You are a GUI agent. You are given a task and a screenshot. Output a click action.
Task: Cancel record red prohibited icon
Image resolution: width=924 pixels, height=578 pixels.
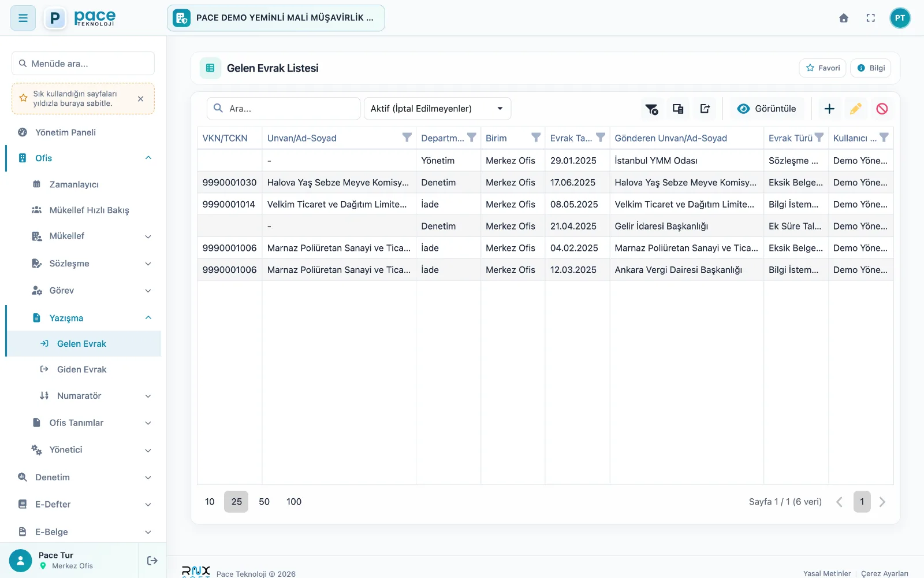point(882,109)
